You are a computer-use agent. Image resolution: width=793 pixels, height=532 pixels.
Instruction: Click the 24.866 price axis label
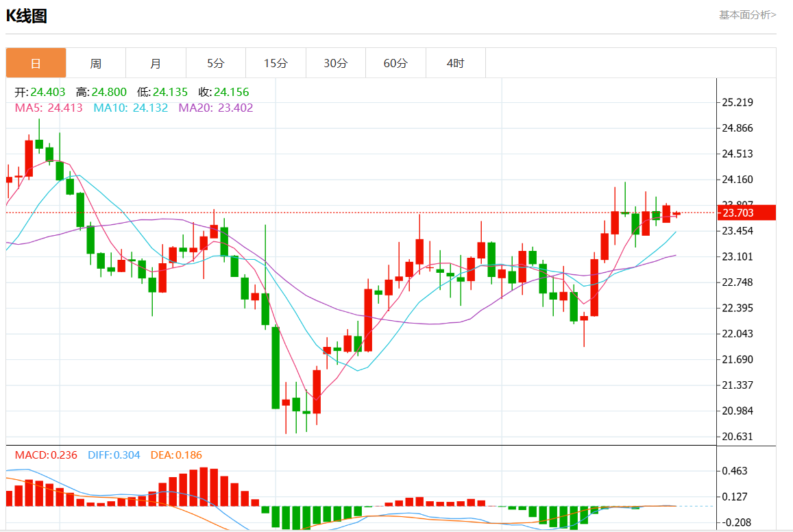tap(737, 128)
